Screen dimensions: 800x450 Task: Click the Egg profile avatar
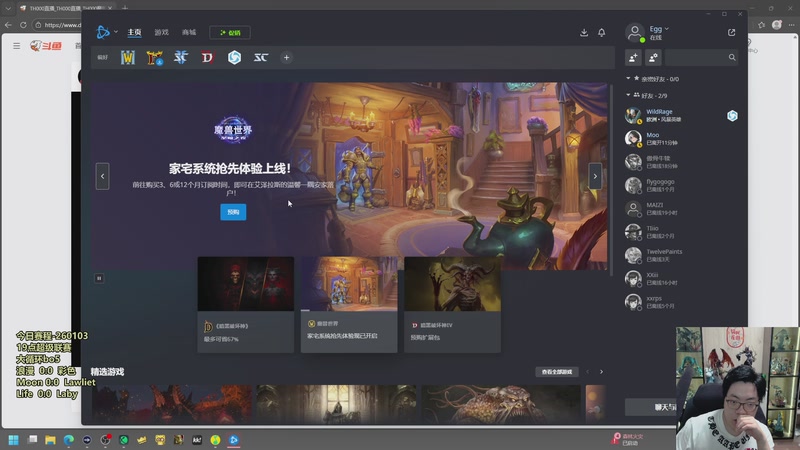[635, 33]
